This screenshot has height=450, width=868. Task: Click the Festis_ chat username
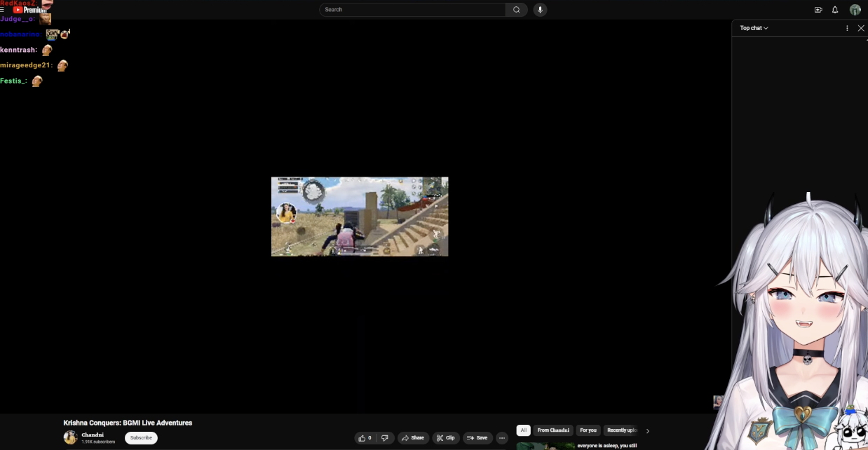click(x=14, y=81)
